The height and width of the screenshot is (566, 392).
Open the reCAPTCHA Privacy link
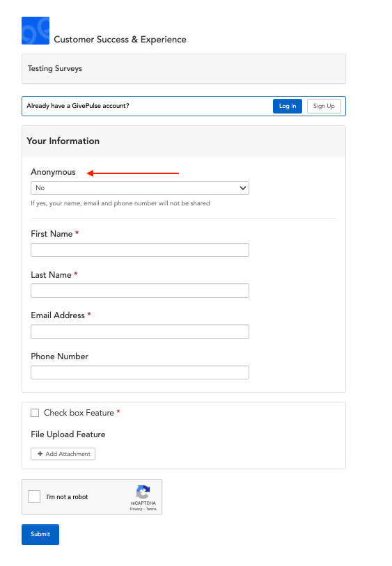(x=136, y=509)
